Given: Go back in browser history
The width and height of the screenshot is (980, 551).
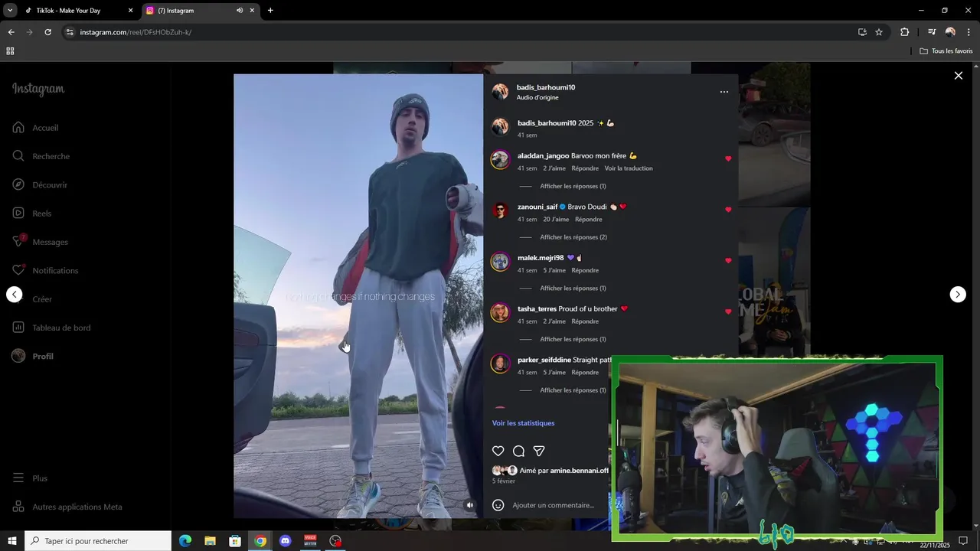Looking at the screenshot, I should 11,32.
